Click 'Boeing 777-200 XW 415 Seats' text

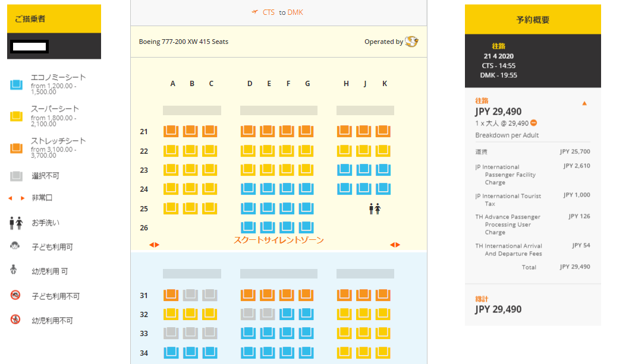183,42
